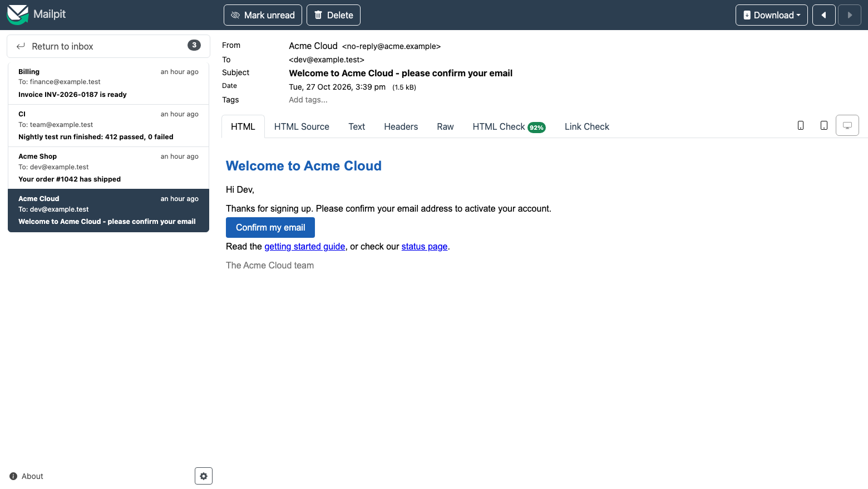Switch to phone preview size
This screenshot has height=489, width=868.
tap(801, 125)
